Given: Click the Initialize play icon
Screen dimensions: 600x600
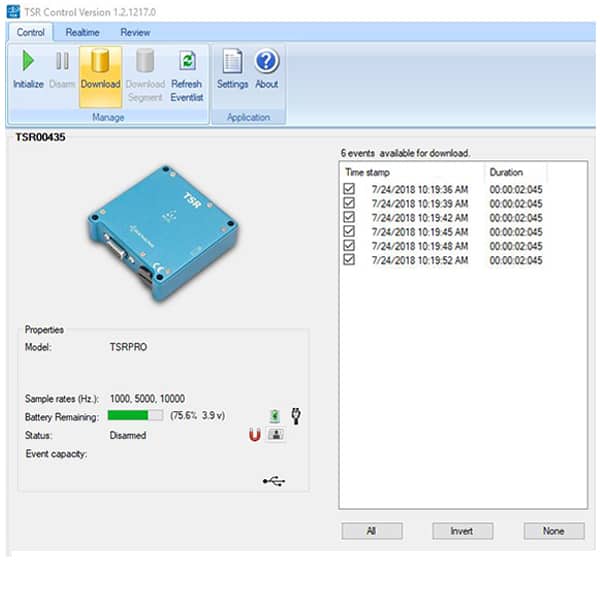Looking at the screenshot, I should 27,62.
